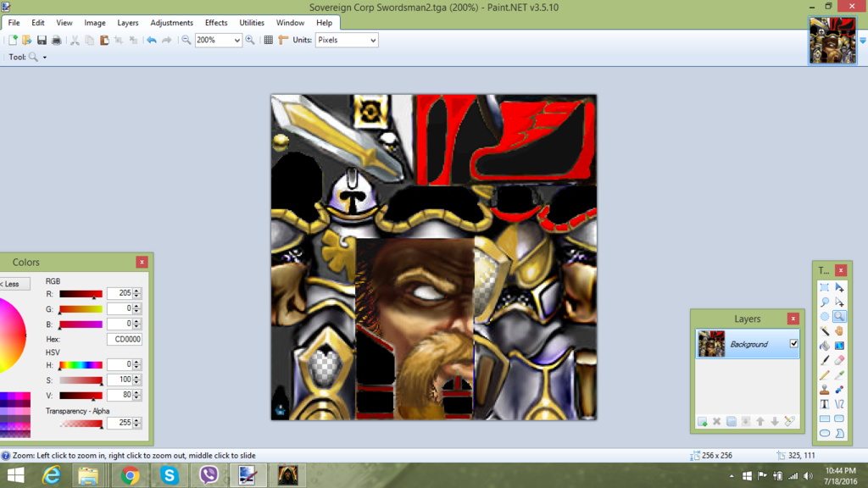Open the File menu
Viewport: 868px width, 488px height.
(14, 23)
